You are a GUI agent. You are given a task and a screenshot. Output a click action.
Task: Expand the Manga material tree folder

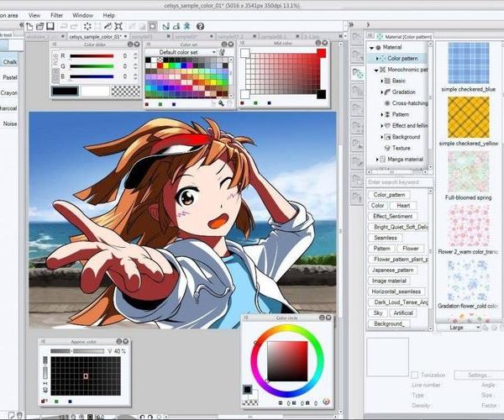click(377, 159)
